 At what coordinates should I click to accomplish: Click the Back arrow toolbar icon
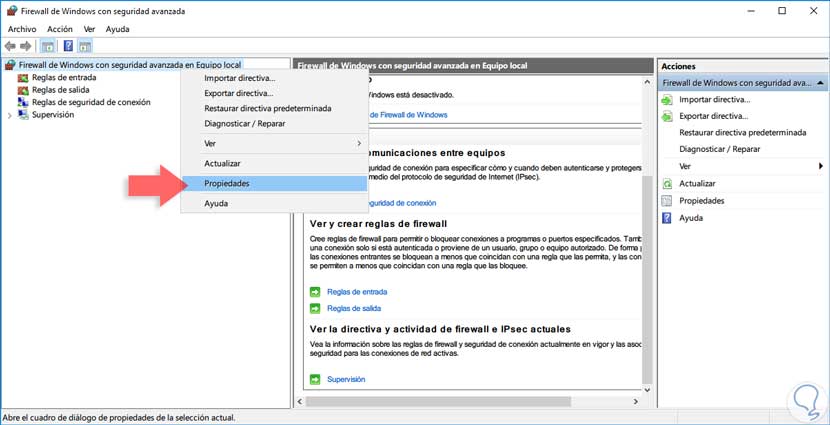pos(10,47)
